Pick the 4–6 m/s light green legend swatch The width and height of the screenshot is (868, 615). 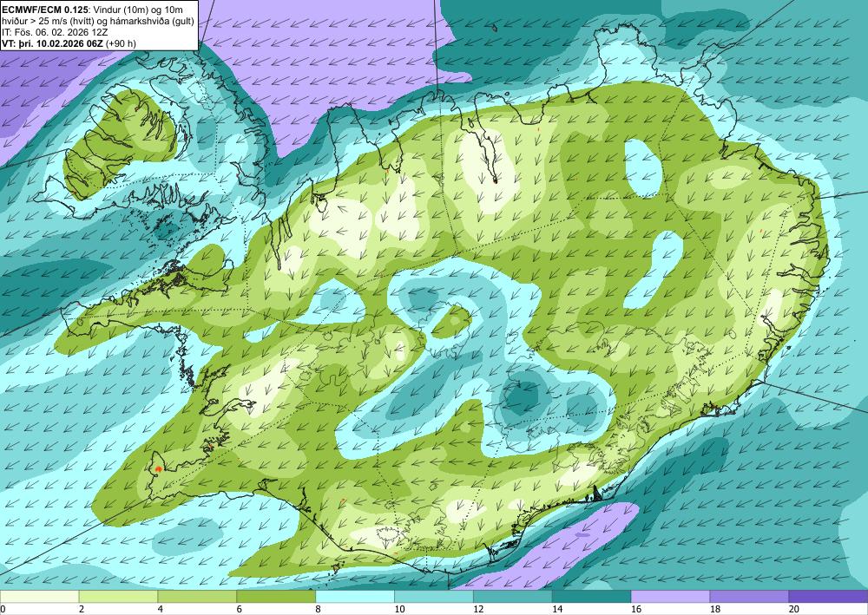tap(197, 597)
